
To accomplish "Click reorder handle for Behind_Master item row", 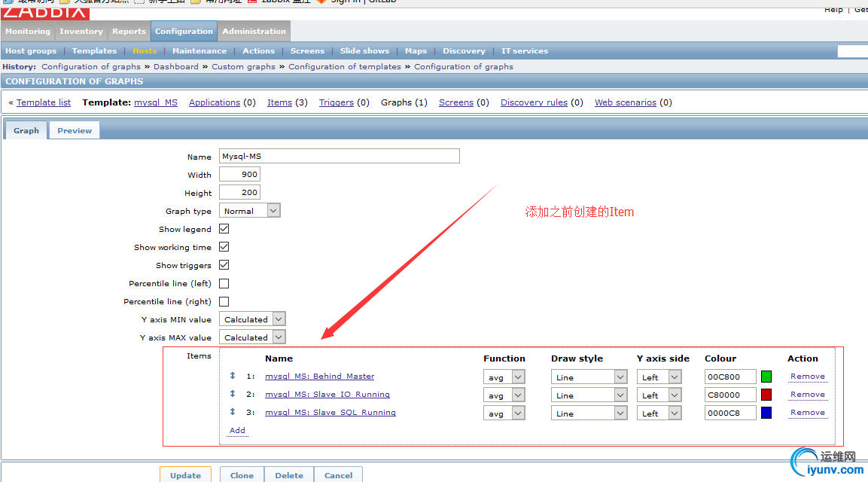I will pos(233,376).
